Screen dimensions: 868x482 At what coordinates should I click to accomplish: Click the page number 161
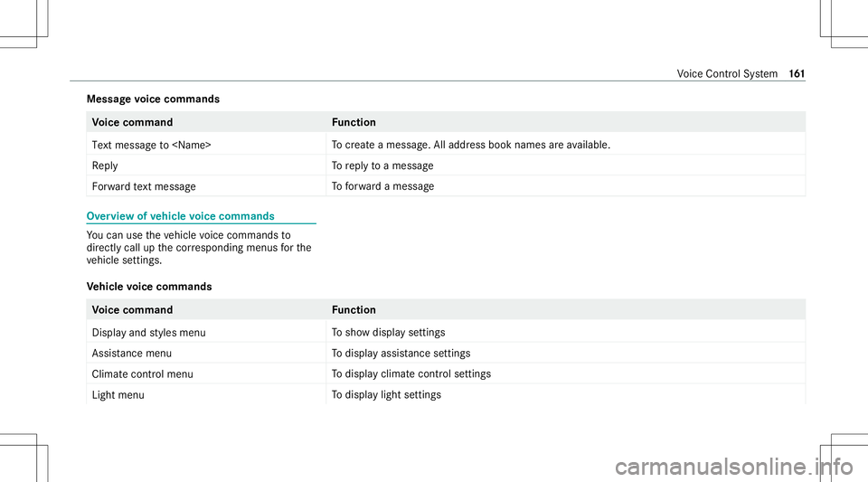pyautogui.click(x=797, y=73)
